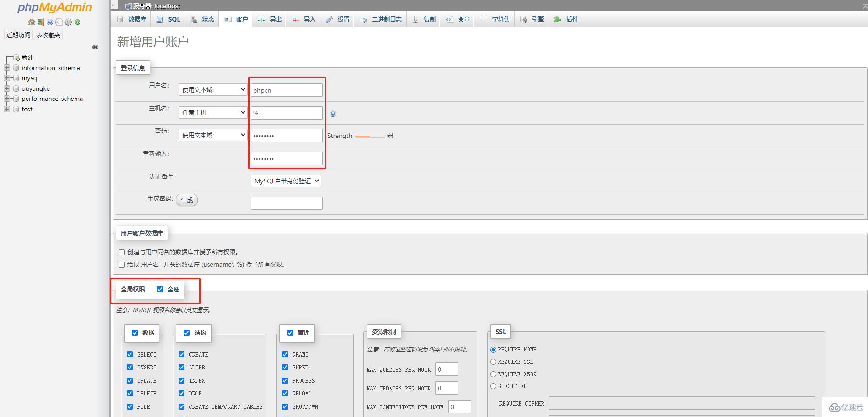Open the 数据库 databases tab
The width and height of the screenshot is (868, 417).
coord(131,19)
